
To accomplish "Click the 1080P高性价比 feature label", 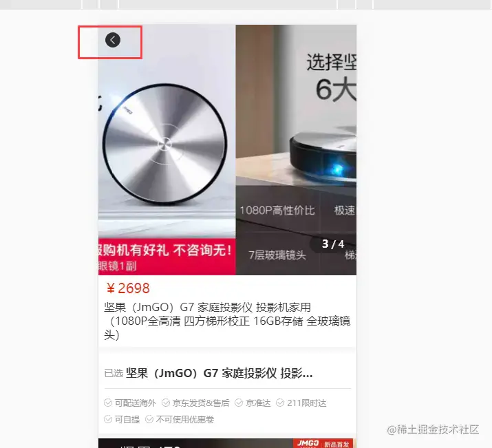I will pos(277,210).
